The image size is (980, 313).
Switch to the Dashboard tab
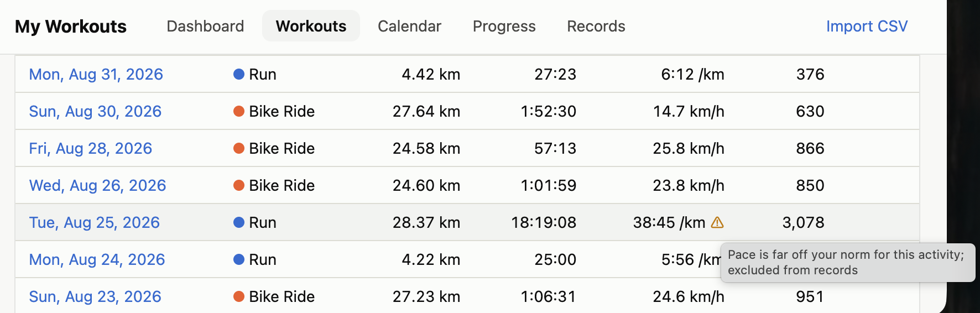coord(205,26)
